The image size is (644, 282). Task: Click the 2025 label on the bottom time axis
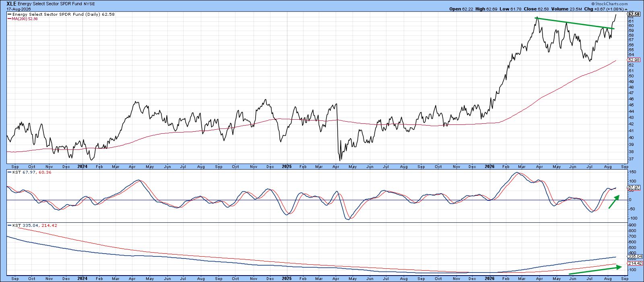point(287,278)
